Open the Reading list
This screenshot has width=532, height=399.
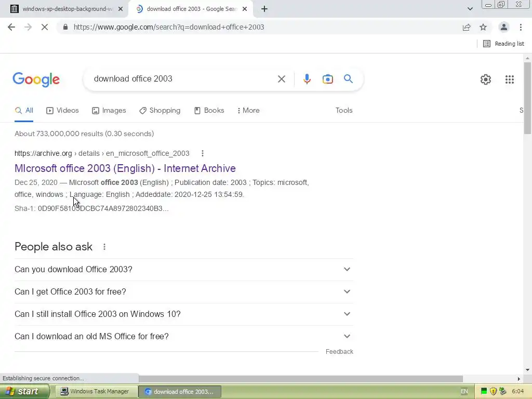point(503,44)
